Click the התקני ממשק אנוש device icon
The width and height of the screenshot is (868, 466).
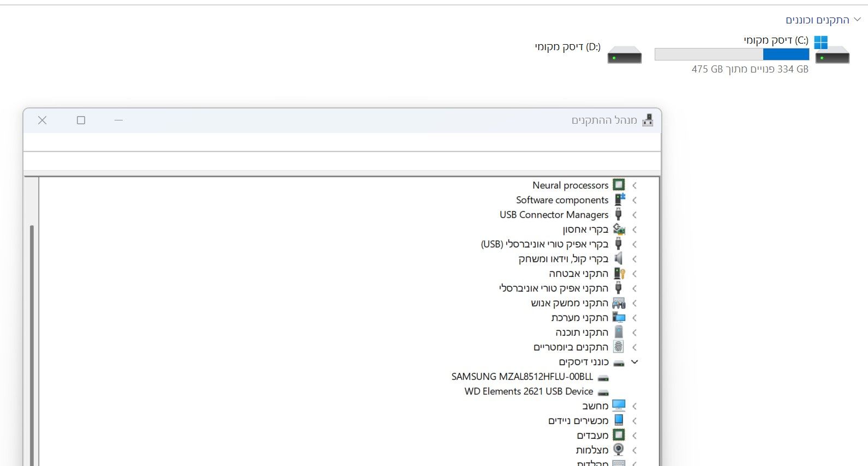coord(619,302)
